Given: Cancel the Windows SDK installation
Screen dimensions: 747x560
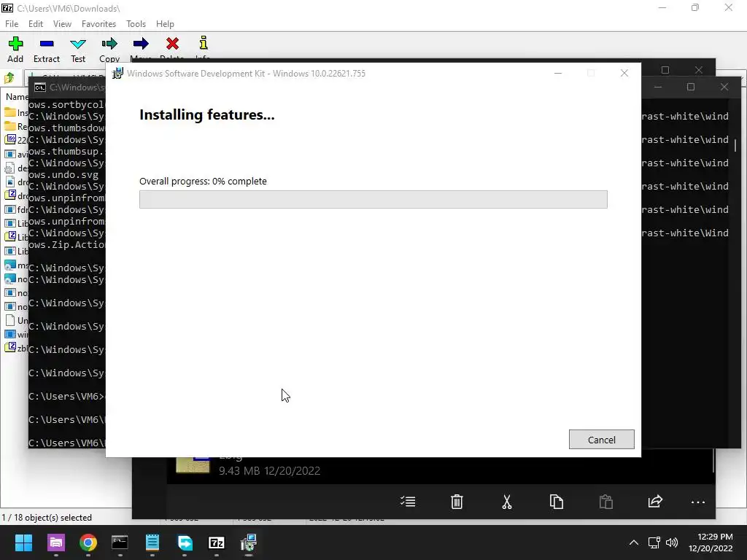Looking at the screenshot, I should 601,440.
